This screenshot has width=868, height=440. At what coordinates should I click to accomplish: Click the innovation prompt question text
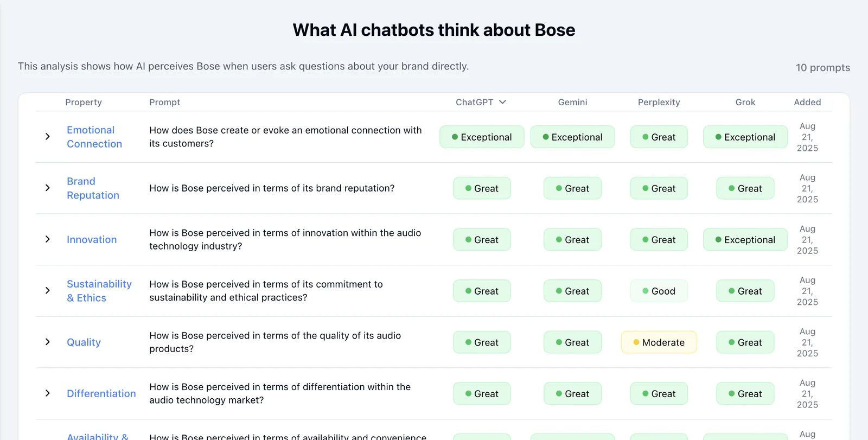(285, 239)
